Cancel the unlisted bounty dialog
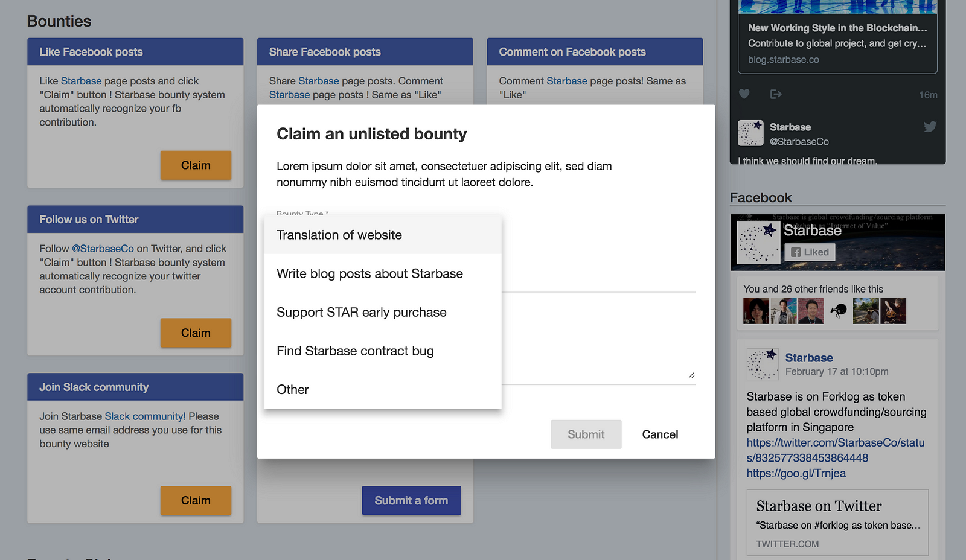 click(660, 434)
